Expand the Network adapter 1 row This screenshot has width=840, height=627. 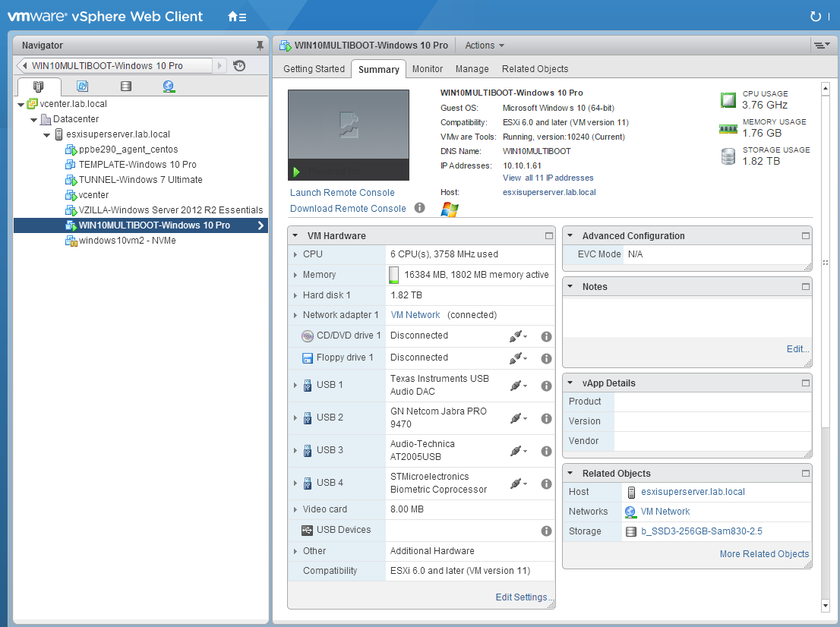(295, 315)
